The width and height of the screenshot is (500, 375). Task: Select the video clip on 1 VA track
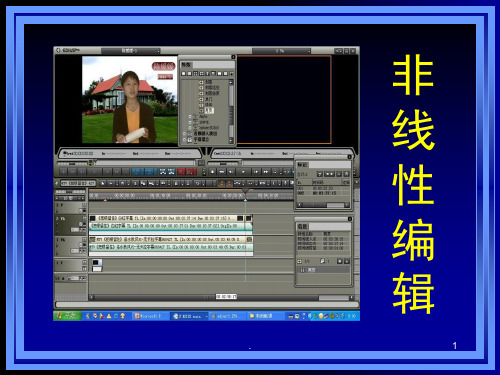[170, 239]
